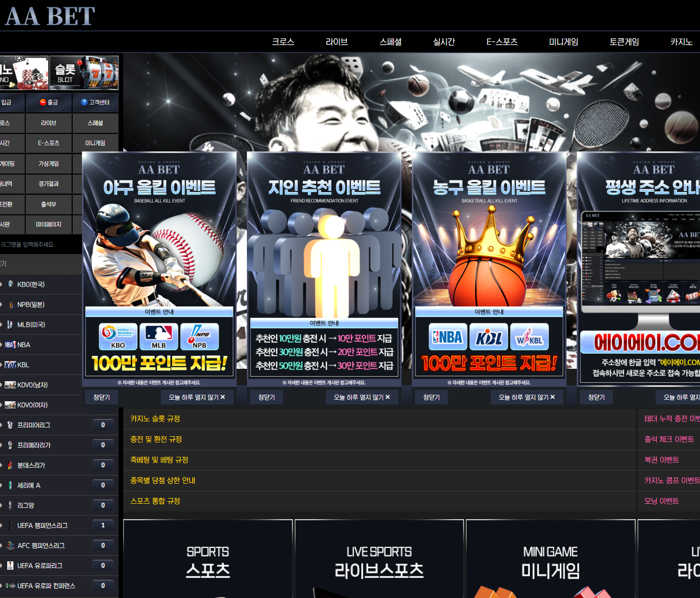The width and height of the screenshot is (700, 598).
Task: Click 가상게임 in the sidebar menu
Action: 48,164
